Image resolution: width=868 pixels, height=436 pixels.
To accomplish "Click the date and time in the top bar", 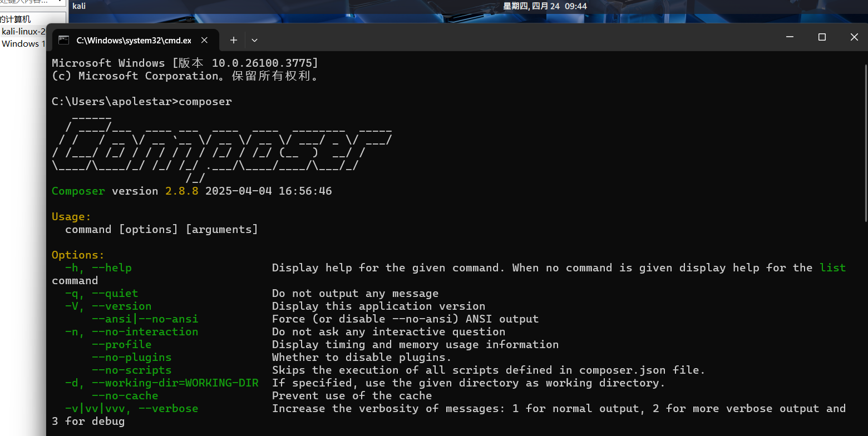I will (x=545, y=6).
